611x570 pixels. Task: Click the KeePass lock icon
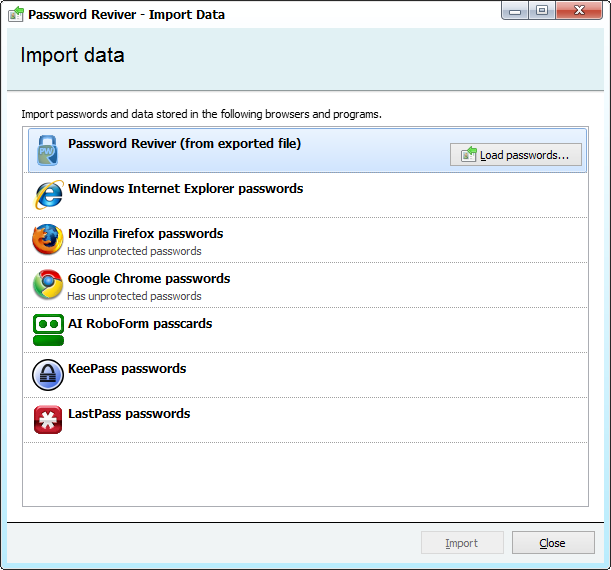[x=48, y=375]
